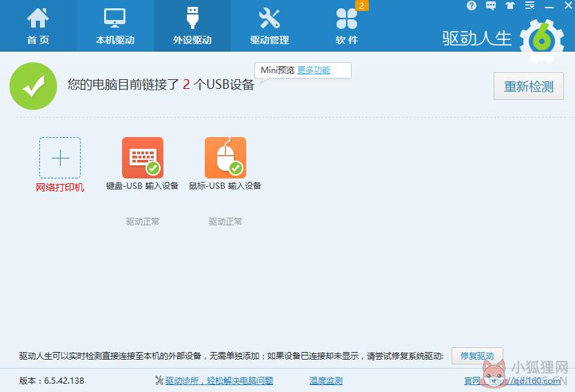Screen dimensions: 575x392
Task: Click the 键盘-USB 输入设备 label
Action: [142, 186]
